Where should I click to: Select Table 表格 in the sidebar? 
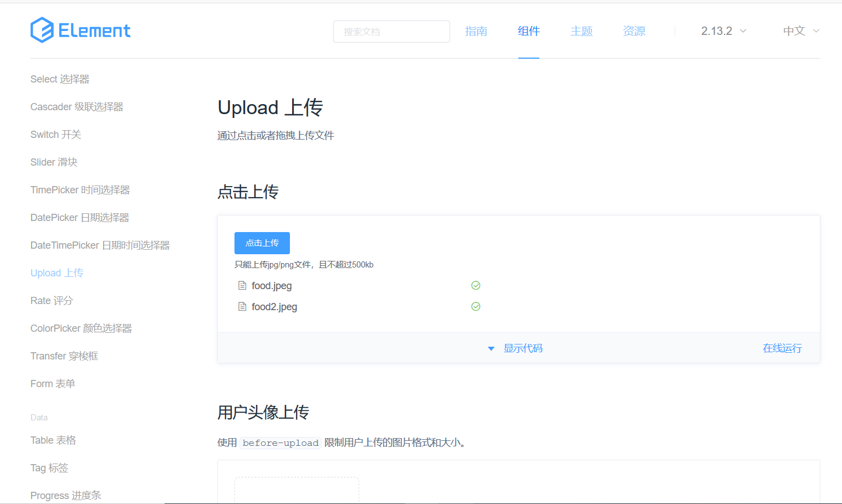[53, 440]
